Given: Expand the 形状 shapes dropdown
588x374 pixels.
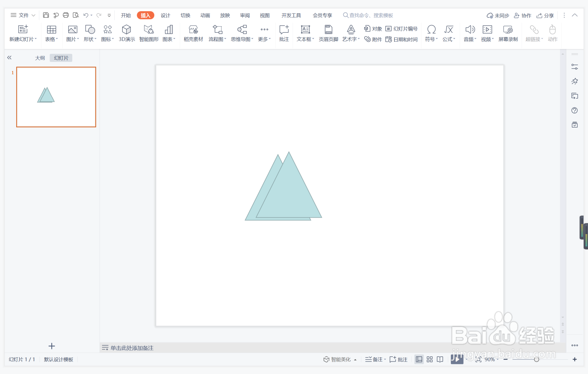Looking at the screenshot, I should pos(90,33).
